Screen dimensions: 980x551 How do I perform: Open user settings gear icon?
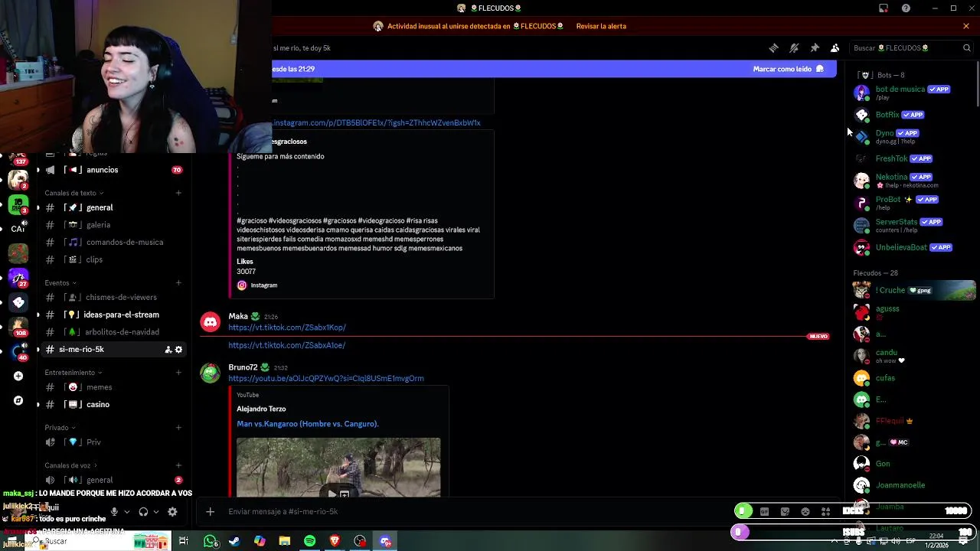[x=172, y=511]
